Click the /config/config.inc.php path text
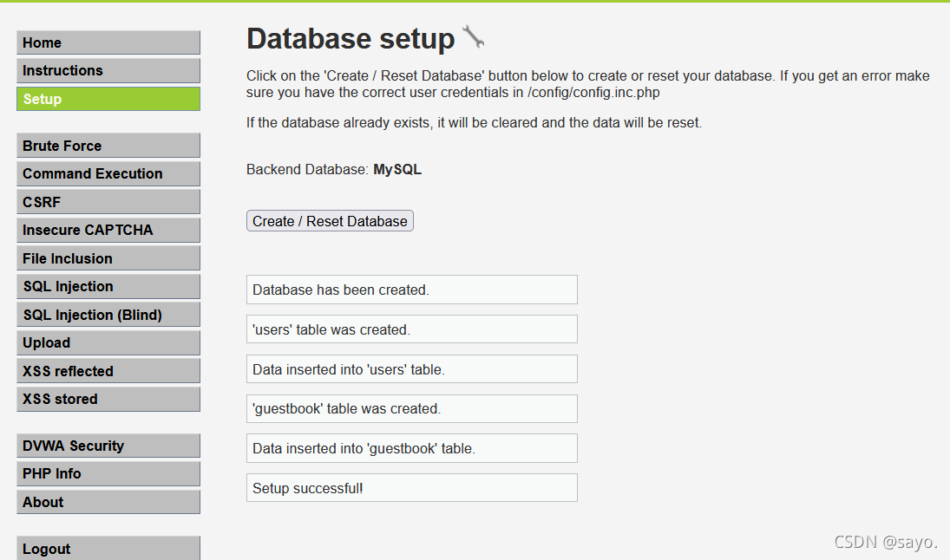This screenshot has width=950, height=560. click(593, 93)
